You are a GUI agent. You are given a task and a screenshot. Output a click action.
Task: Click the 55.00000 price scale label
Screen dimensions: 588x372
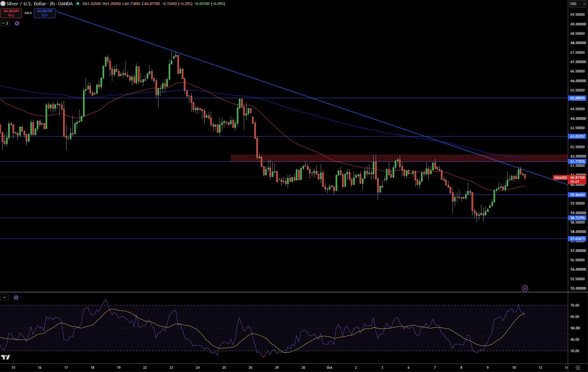(x=578, y=288)
